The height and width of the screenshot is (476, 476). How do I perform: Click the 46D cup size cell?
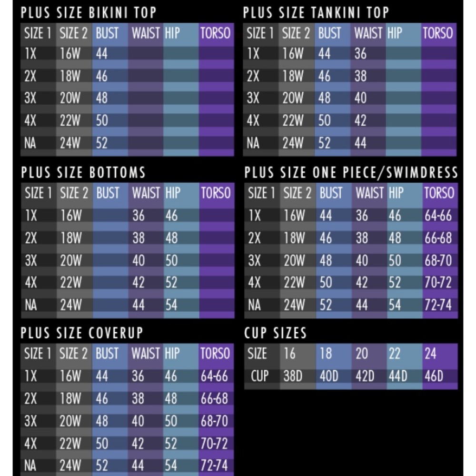tap(434, 376)
